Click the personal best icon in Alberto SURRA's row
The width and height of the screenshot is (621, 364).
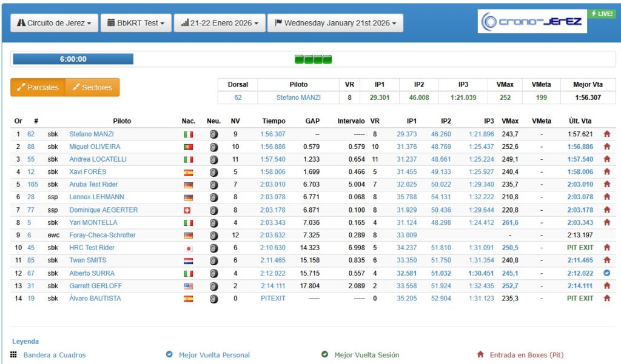[606, 273]
